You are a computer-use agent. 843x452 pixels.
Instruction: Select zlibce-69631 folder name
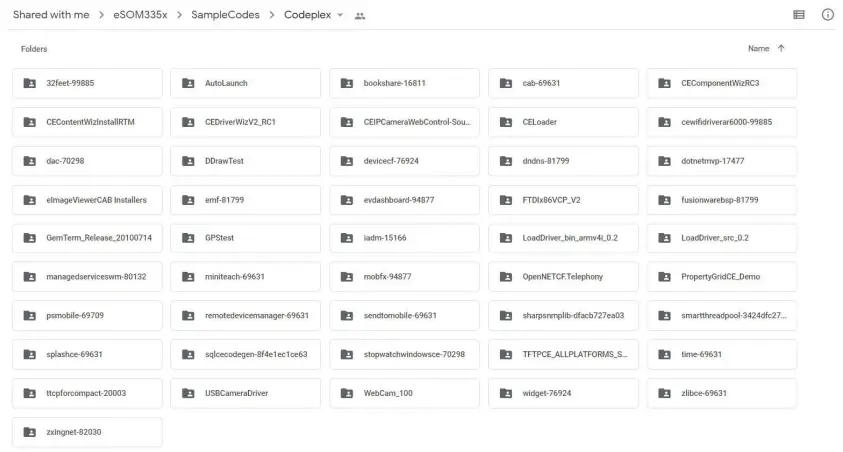[x=704, y=393]
